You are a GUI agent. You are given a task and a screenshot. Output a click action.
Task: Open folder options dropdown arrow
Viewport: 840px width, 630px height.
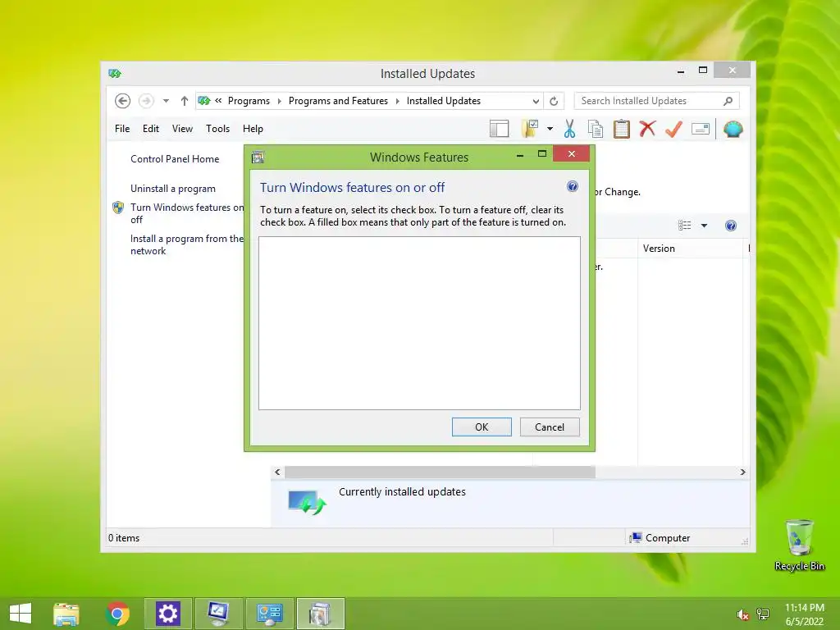(x=550, y=129)
